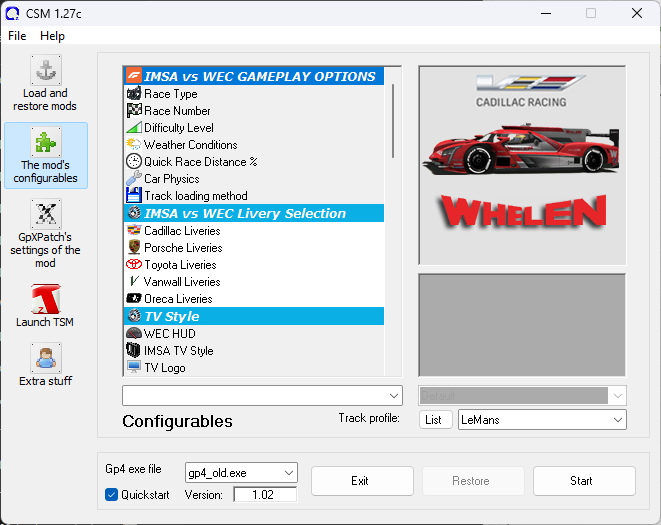This screenshot has width=661, height=525.
Task: Click the IMSA TV Style icon
Action: (x=133, y=350)
